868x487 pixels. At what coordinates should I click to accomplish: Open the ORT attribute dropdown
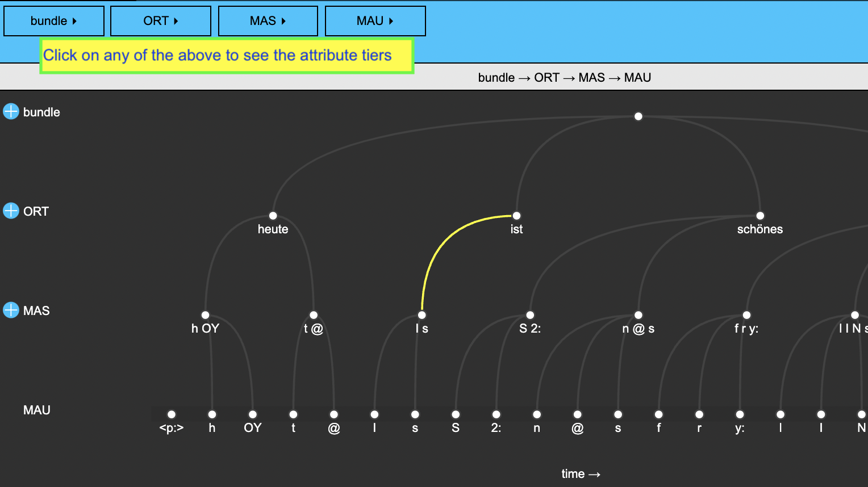[x=161, y=21]
